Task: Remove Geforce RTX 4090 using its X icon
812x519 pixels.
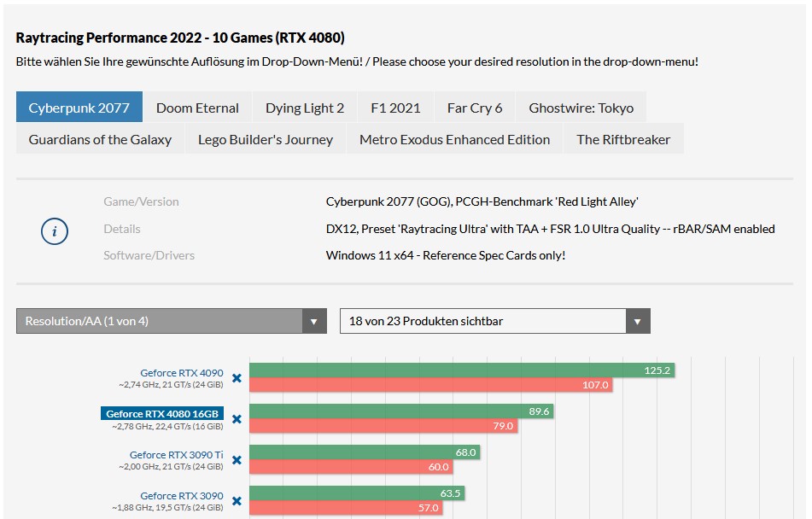Action: pos(237,378)
